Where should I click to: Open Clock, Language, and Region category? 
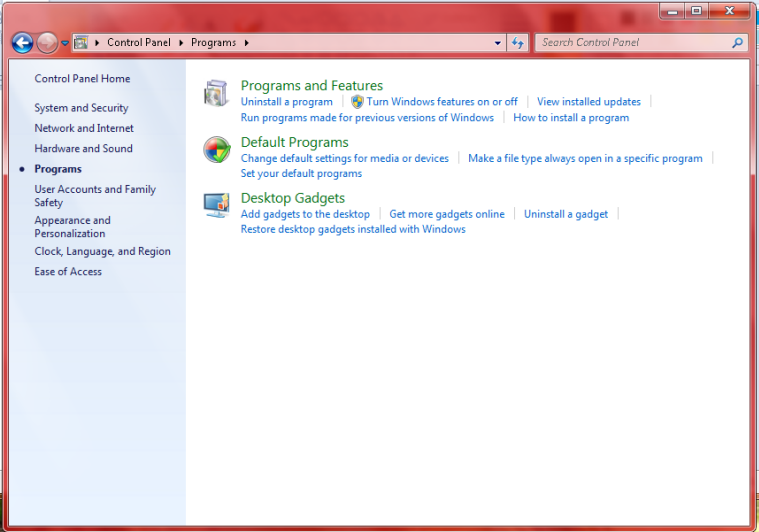[x=103, y=251]
